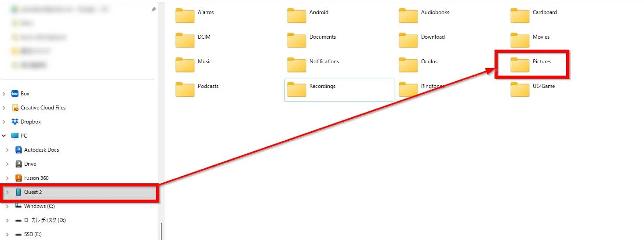Click the Fusion 360 icon
The width and height of the screenshot is (644, 240).
coord(18,178)
